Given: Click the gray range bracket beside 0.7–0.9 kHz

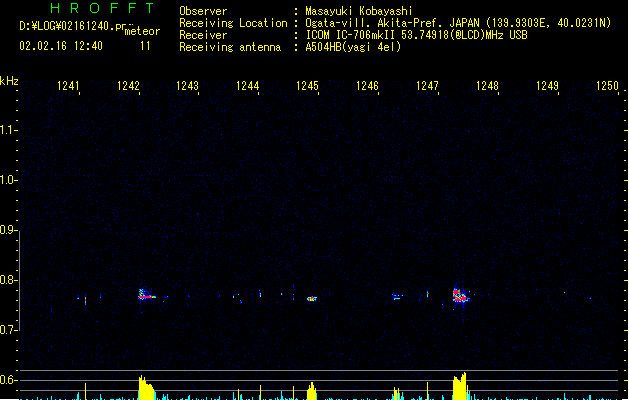Looking at the screenshot, I should coord(19,281).
